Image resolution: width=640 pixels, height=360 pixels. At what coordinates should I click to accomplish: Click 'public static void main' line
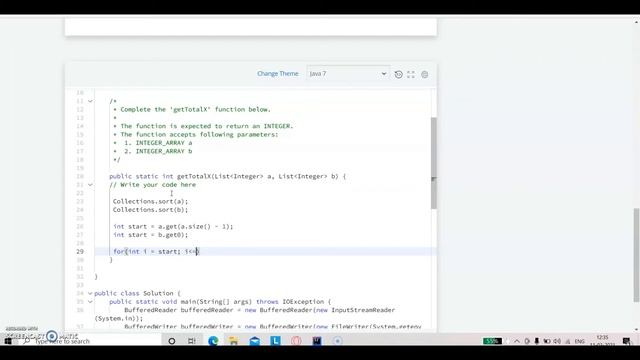[x=220, y=302]
